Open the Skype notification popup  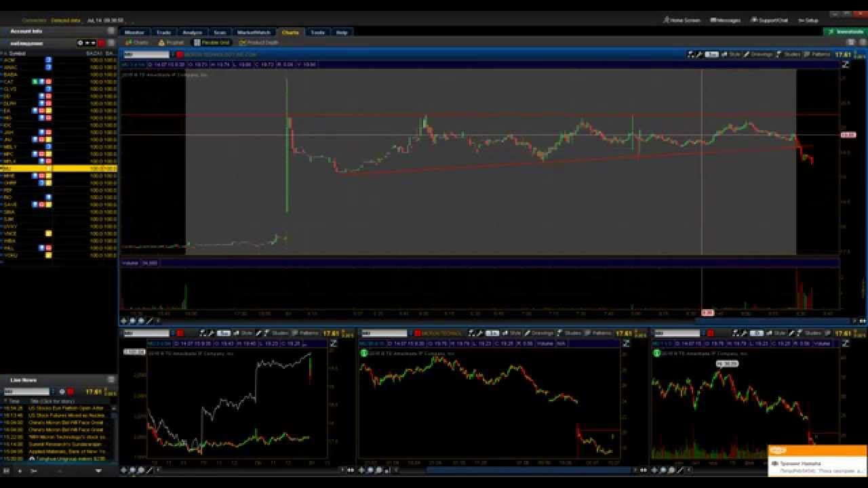pyautogui.click(x=817, y=461)
